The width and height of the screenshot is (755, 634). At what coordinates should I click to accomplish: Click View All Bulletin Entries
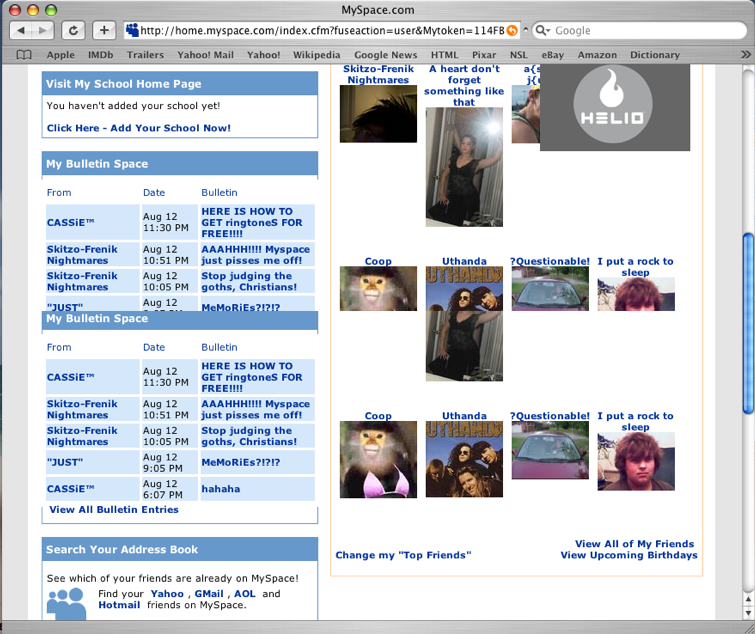[114, 509]
